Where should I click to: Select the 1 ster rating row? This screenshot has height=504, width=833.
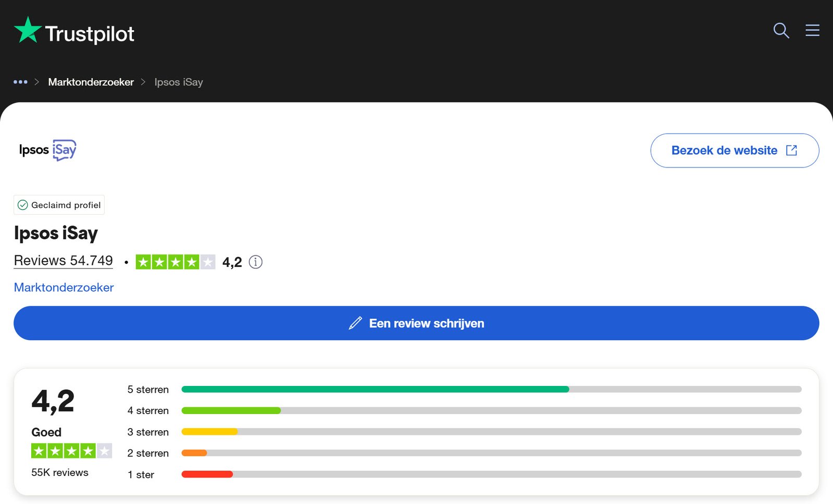pos(141,474)
